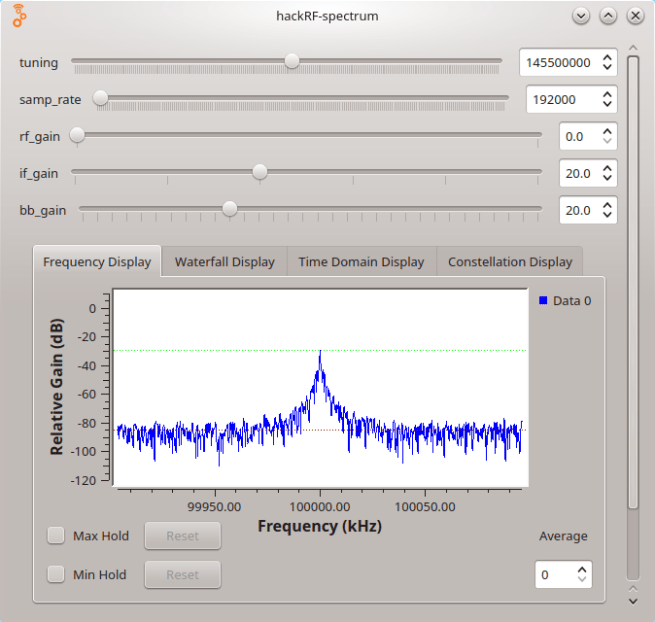The image size is (655, 622).
Task: Click the scroll down arrow on scrollbar
Action: 632,600
